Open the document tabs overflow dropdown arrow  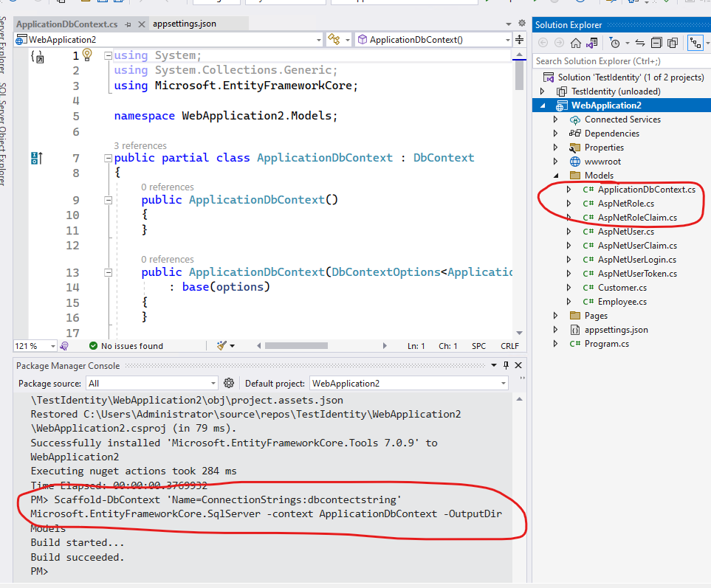(508, 24)
